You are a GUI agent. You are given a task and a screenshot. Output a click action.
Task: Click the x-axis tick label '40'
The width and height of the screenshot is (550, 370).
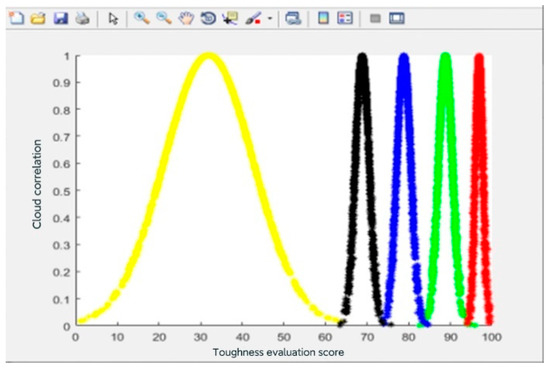pyautogui.click(x=242, y=337)
